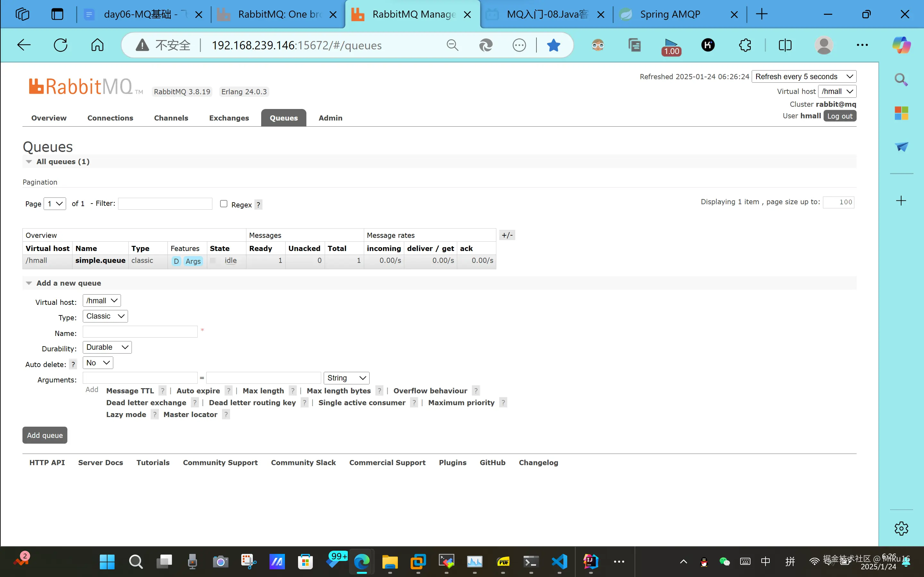This screenshot has height=577, width=924.
Task: Enable the Regex checkbox
Action: pyautogui.click(x=224, y=204)
